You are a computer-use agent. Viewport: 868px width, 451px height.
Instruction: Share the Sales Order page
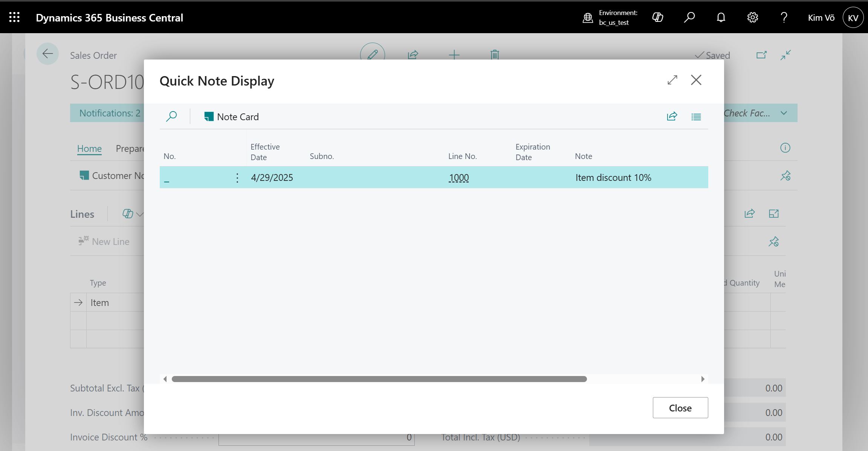click(x=413, y=55)
